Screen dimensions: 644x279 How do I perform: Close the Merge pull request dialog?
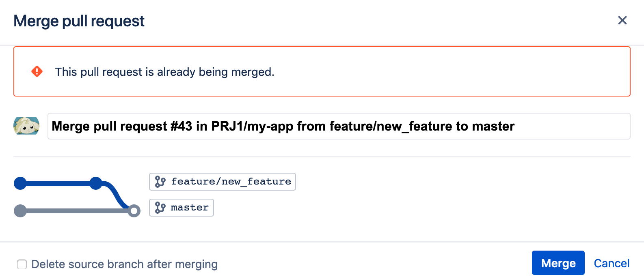click(622, 20)
